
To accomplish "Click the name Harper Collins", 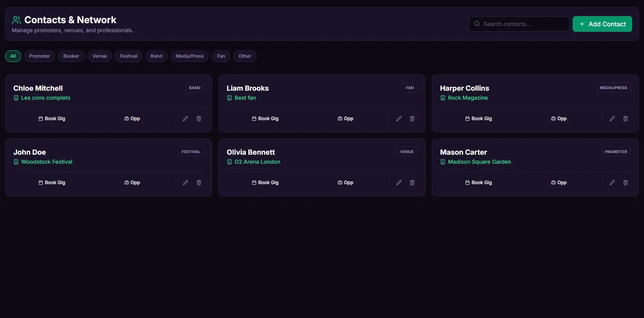I will point(465,88).
